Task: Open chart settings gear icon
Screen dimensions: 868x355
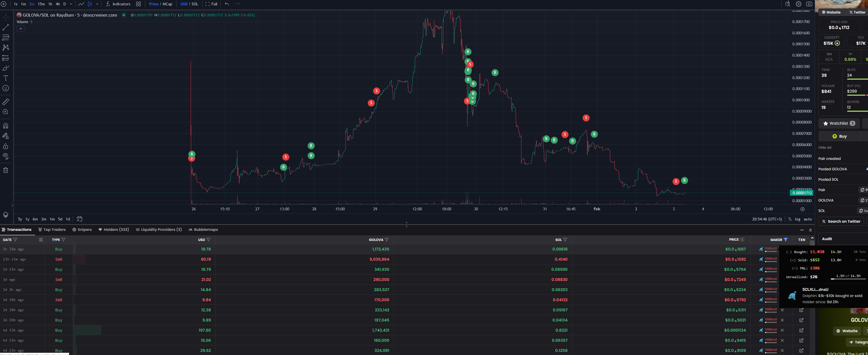Action: 798,4
